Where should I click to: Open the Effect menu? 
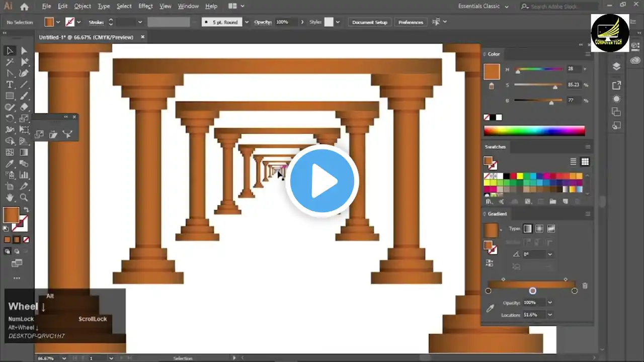point(145,6)
